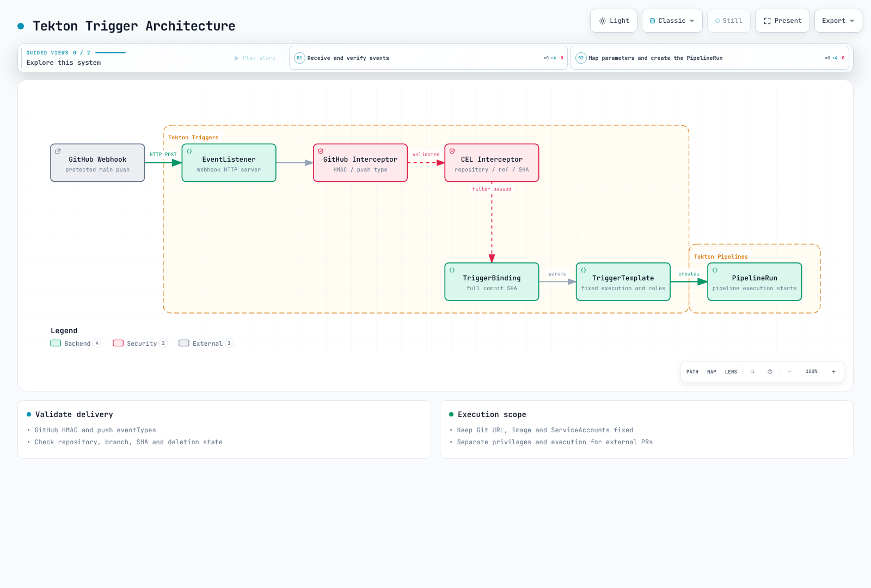Viewport: 871px width, 588px height.
Task: Click "Explore this system" text
Action: (x=64, y=63)
